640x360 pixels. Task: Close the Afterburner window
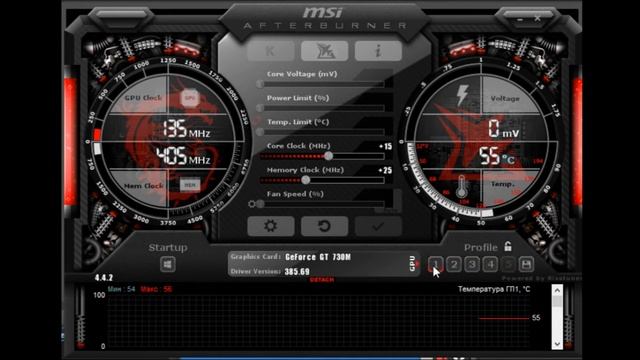(538, 19)
